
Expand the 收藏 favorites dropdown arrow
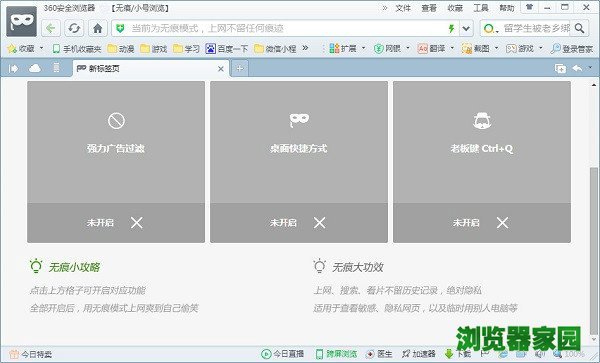[41, 49]
